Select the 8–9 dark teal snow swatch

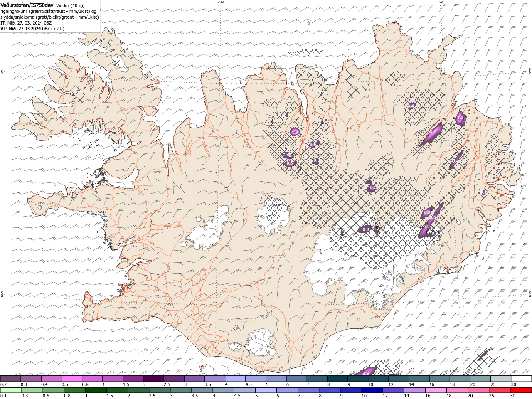[337, 379]
